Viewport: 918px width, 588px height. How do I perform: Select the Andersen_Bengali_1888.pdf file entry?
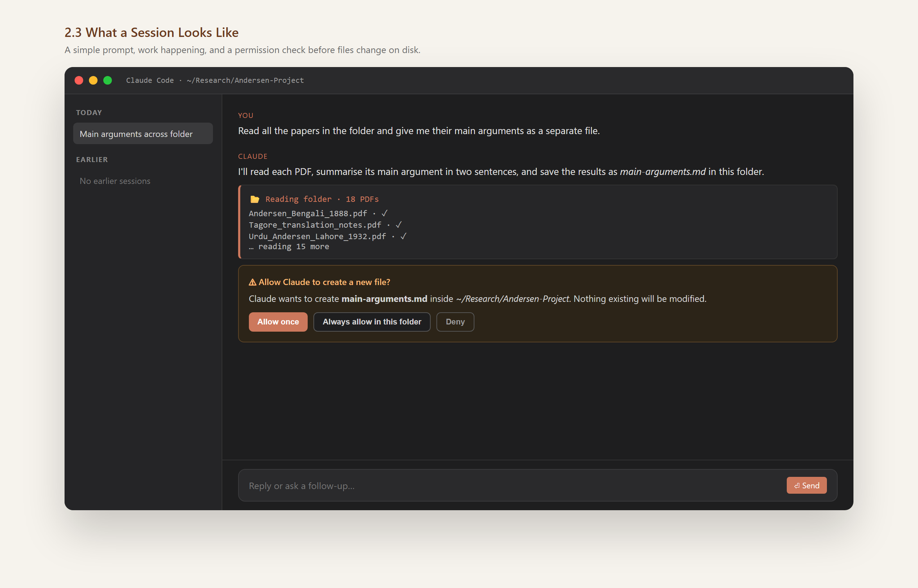coord(308,213)
